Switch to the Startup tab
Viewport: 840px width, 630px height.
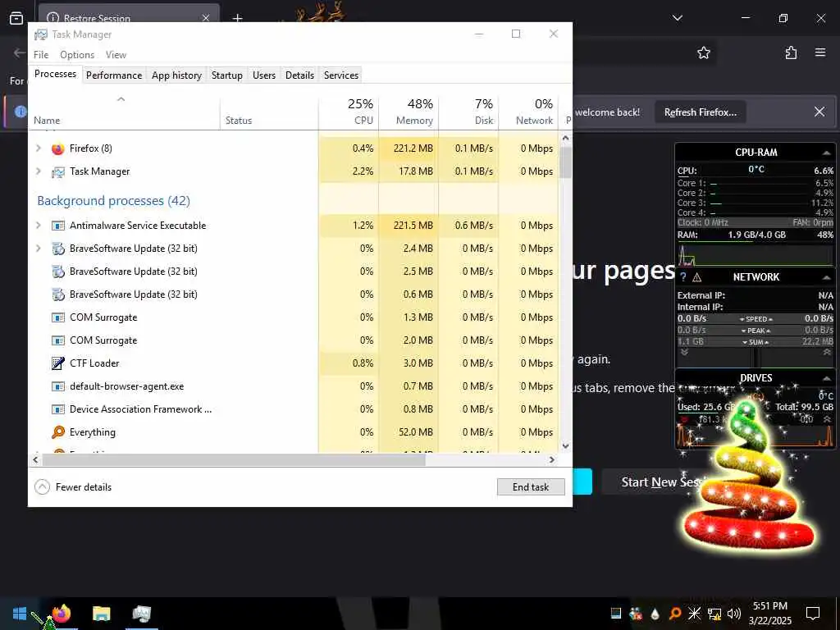point(227,75)
